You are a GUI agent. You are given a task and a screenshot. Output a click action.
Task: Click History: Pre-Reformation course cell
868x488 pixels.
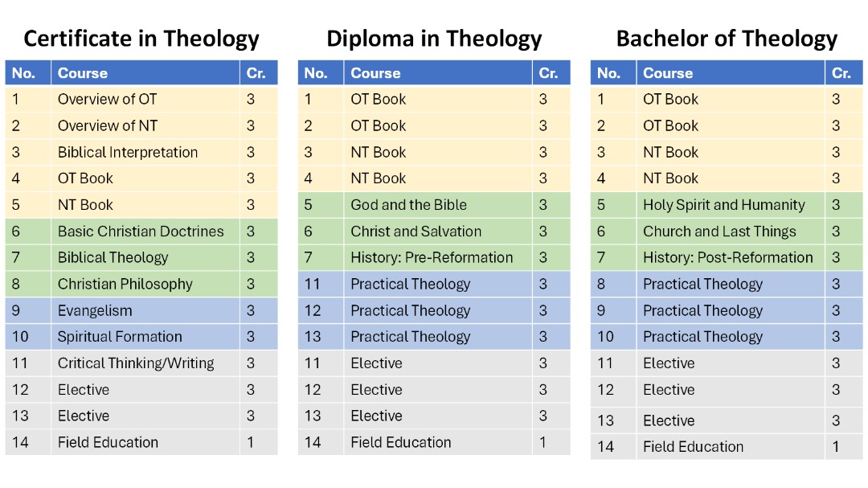pos(432,258)
